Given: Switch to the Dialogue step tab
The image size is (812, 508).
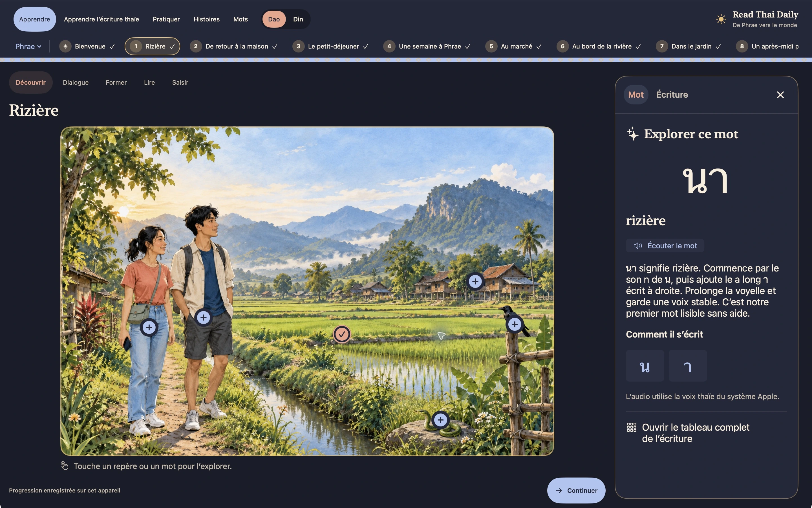Looking at the screenshot, I should [76, 82].
